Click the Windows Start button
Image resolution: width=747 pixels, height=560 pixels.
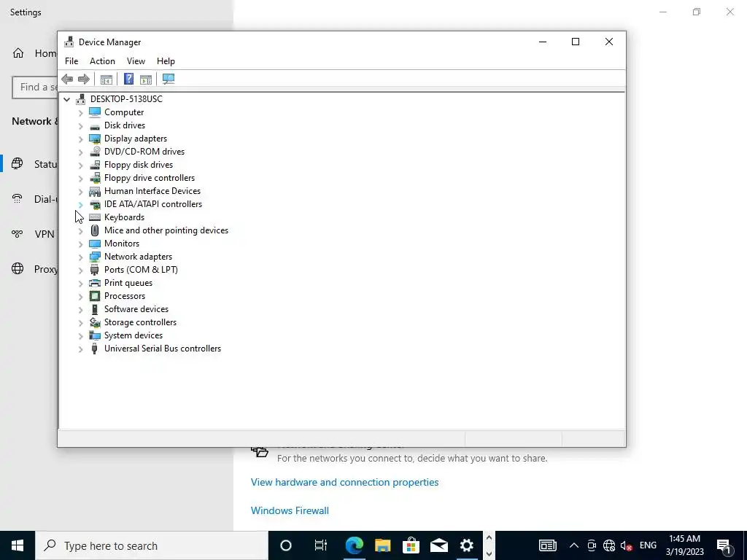pyautogui.click(x=18, y=545)
